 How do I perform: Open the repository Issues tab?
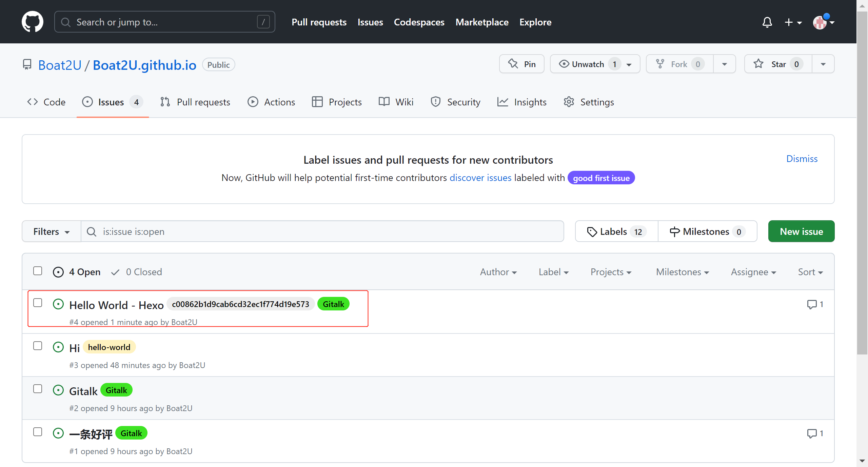(x=113, y=102)
